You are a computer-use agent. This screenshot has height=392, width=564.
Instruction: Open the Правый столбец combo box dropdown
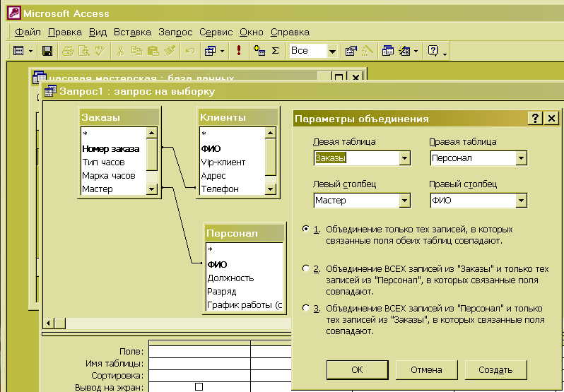[521, 201]
